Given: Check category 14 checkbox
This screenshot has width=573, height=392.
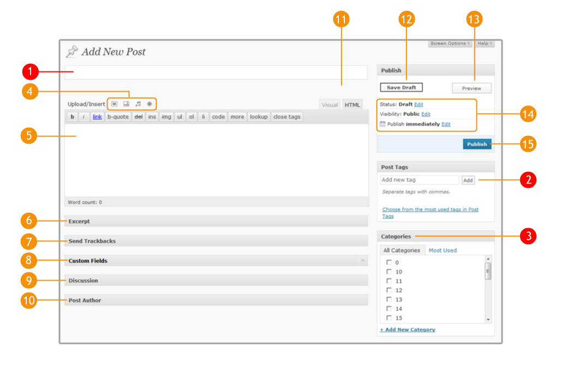Looking at the screenshot, I should [x=389, y=308].
